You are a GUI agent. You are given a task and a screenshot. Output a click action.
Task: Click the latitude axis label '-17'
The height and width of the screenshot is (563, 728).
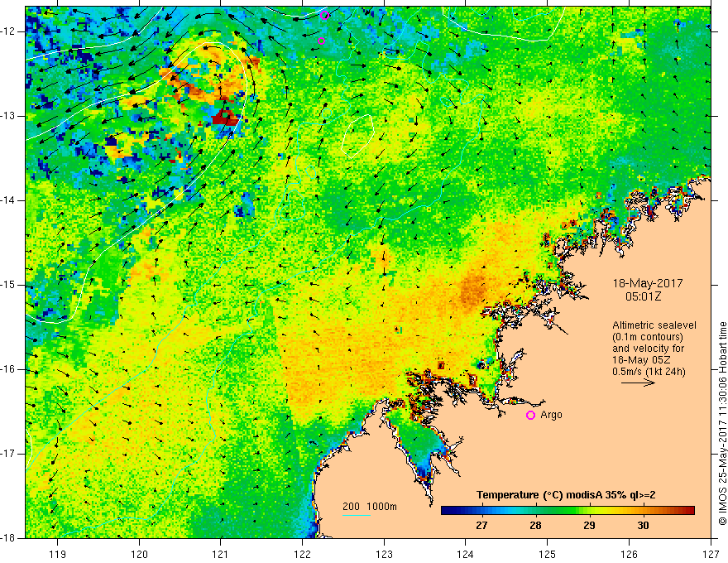pyautogui.click(x=8, y=454)
